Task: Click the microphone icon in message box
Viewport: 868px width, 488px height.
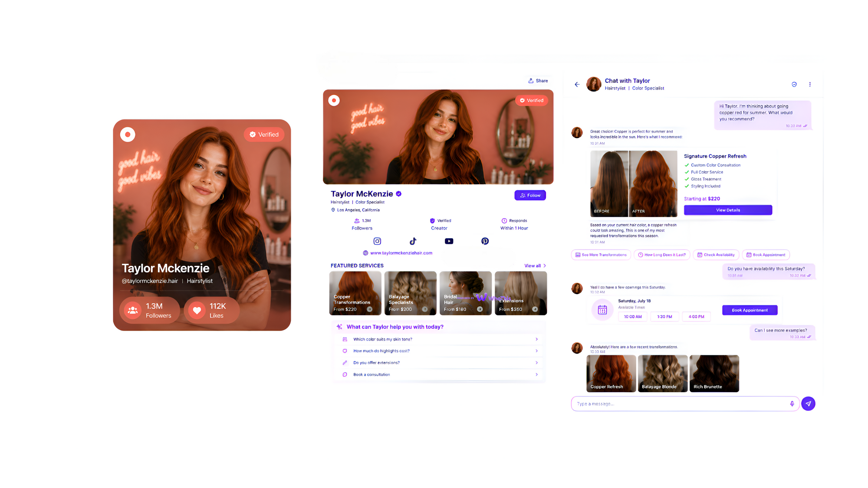Action: pos(792,404)
